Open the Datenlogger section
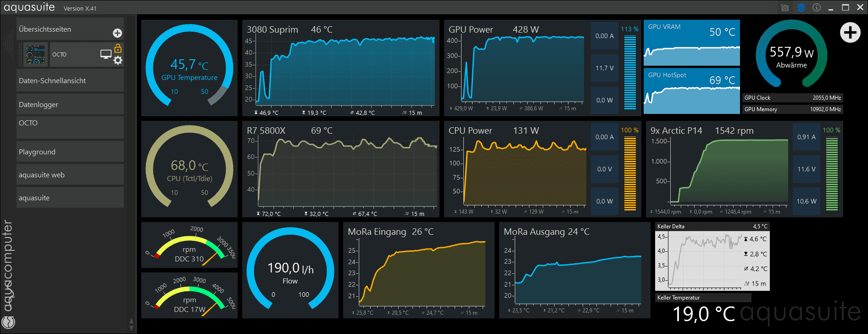The height and width of the screenshot is (334, 868). tap(70, 104)
